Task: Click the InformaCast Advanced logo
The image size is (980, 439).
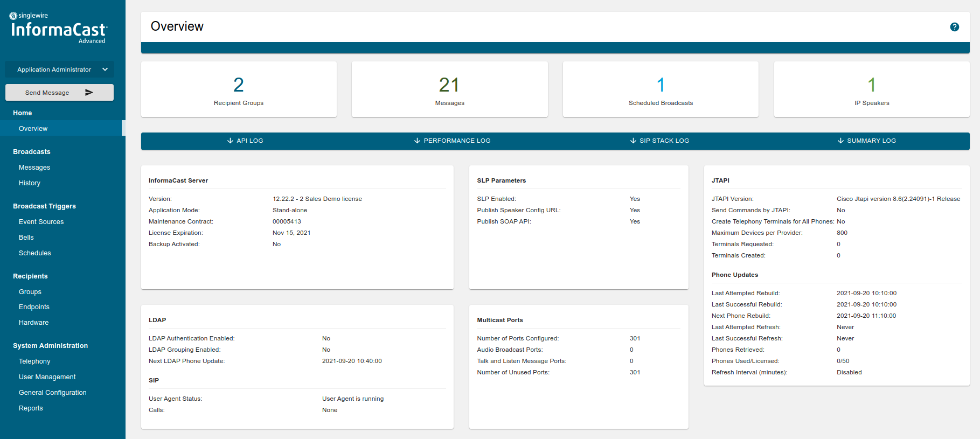Action: coord(59,29)
